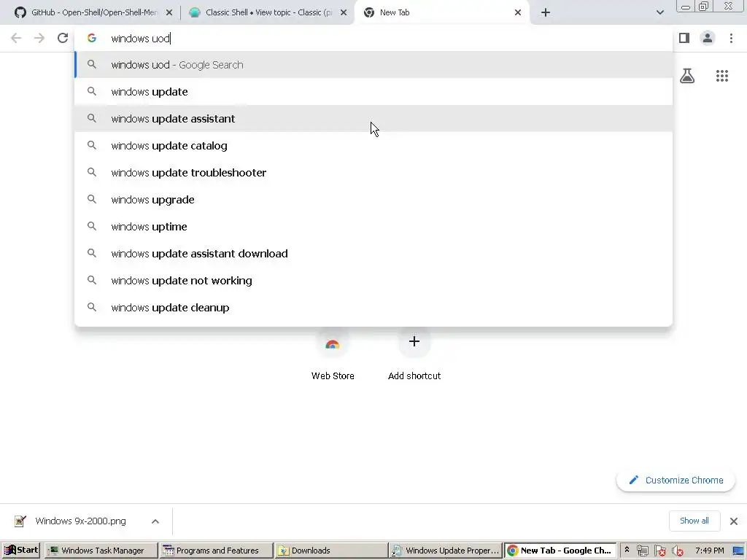Open the Start menu
This screenshot has height=560, width=747.
(21, 550)
